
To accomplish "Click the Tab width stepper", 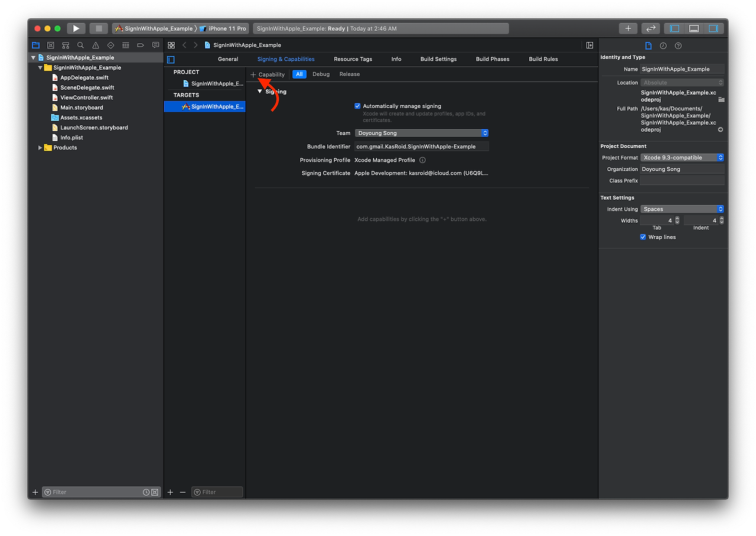I will [x=677, y=220].
